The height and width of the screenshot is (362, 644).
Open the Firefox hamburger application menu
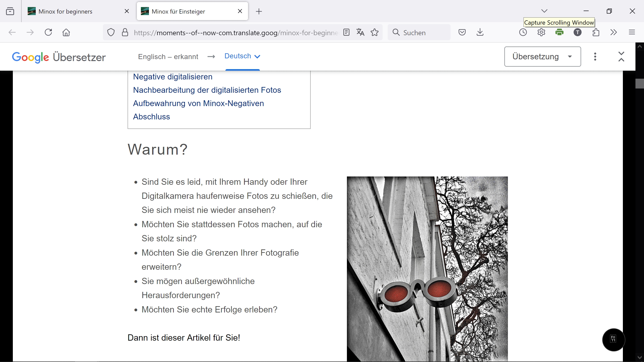pos(632,32)
